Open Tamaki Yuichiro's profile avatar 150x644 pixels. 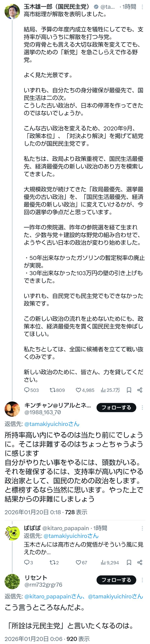12,12
